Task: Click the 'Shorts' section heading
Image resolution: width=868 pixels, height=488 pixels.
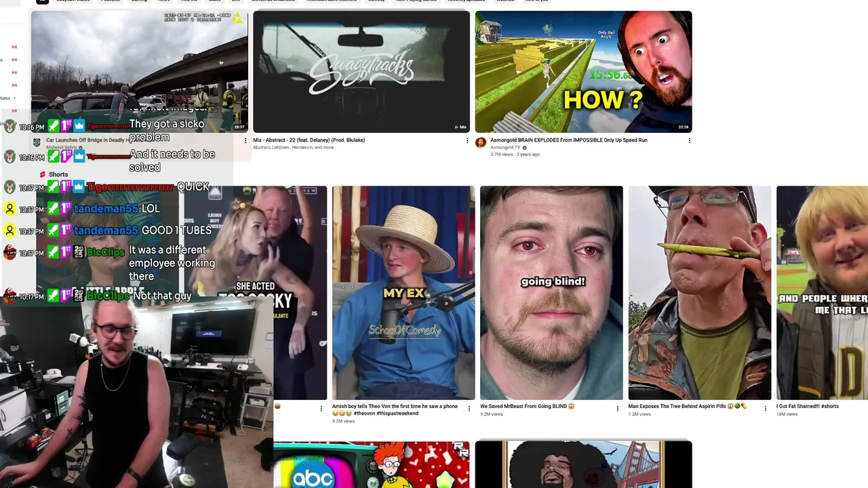Action: tap(58, 174)
